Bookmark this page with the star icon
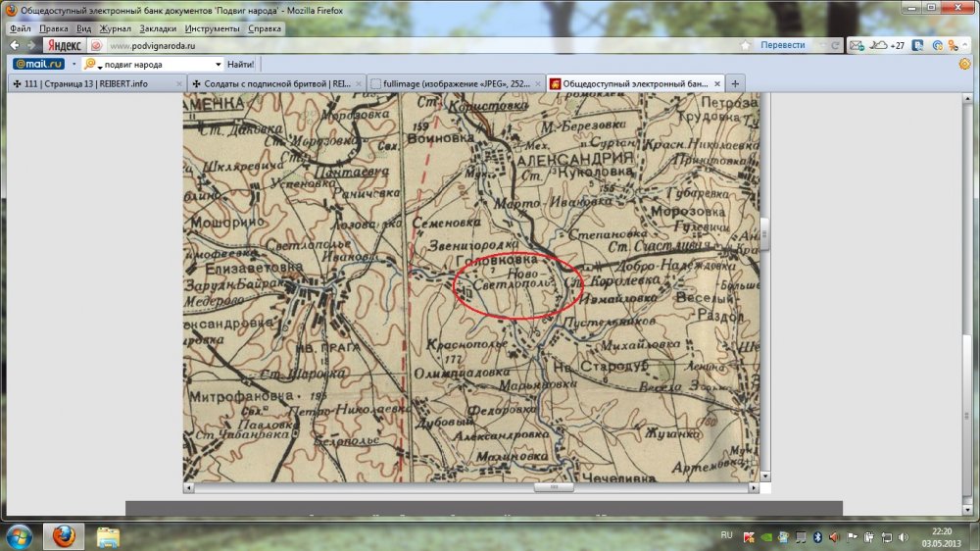The image size is (980, 551). click(x=745, y=45)
